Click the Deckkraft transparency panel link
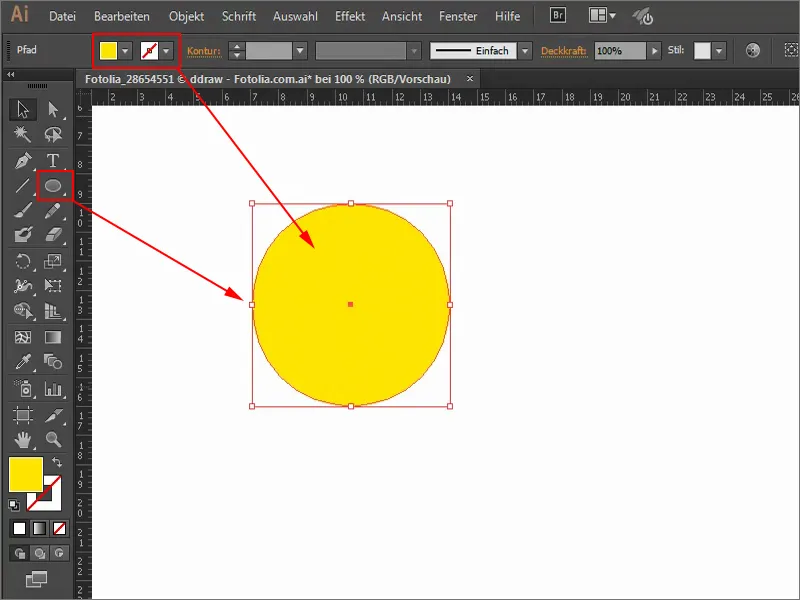 [x=564, y=51]
